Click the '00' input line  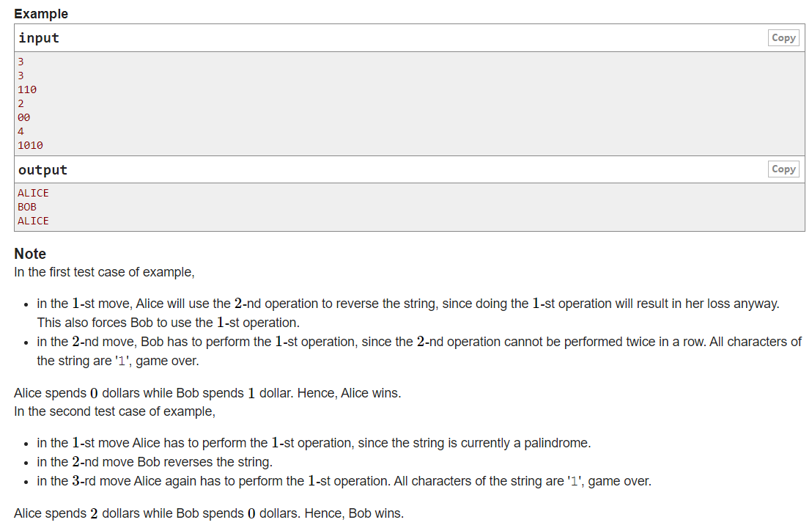(24, 117)
